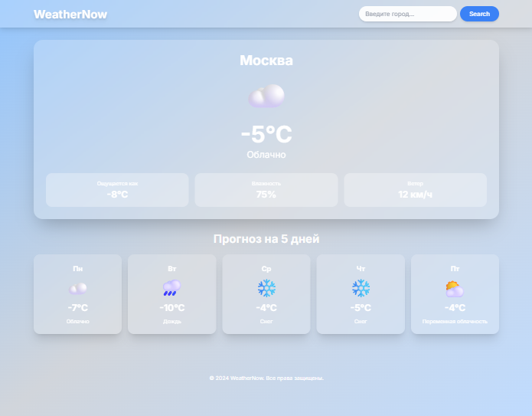This screenshot has width=532, height=416.
Task: Click the 'Прогноз на 5 дней' heading
Action: click(266, 239)
